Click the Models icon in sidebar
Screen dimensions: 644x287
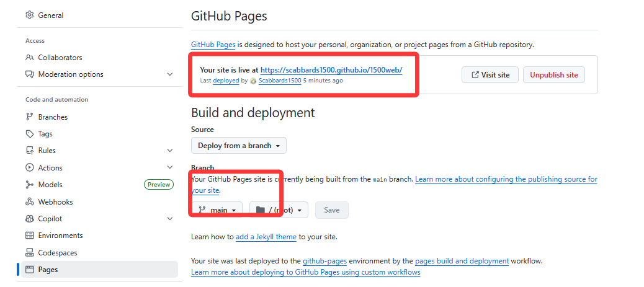pyautogui.click(x=29, y=185)
